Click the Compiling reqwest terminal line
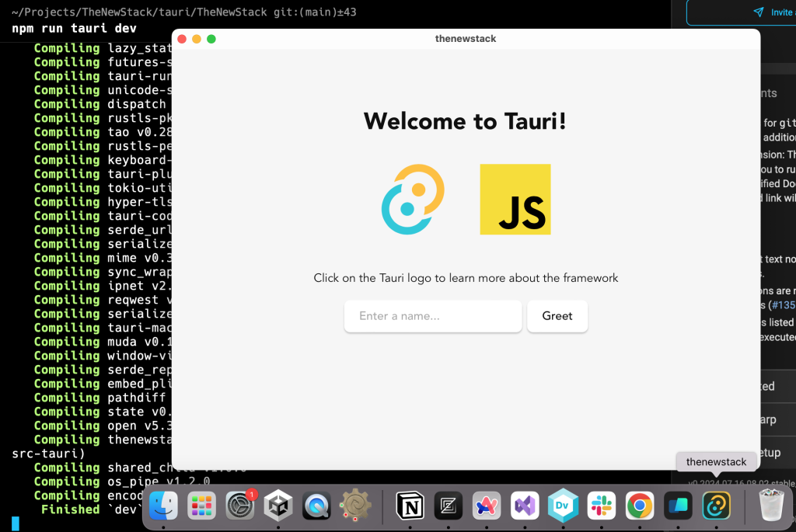The image size is (796, 532). pos(103,300)
